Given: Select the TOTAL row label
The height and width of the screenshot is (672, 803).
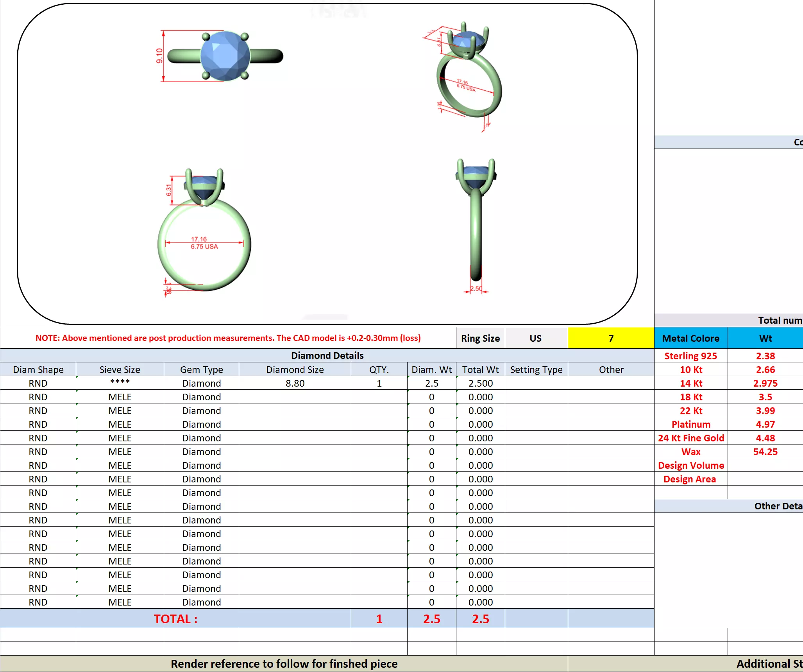Looking at the screenshot, I should 175,618.
